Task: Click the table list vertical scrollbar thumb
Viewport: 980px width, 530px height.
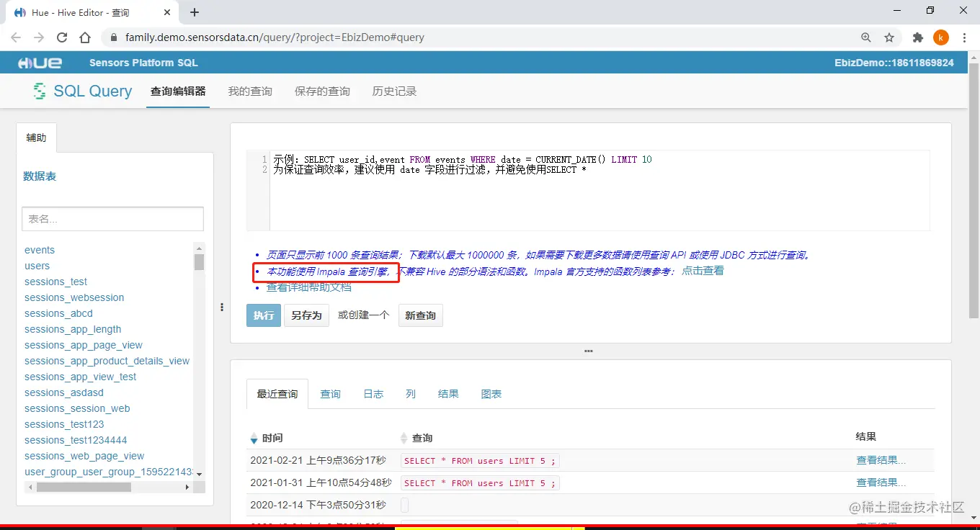Action: 199,262
